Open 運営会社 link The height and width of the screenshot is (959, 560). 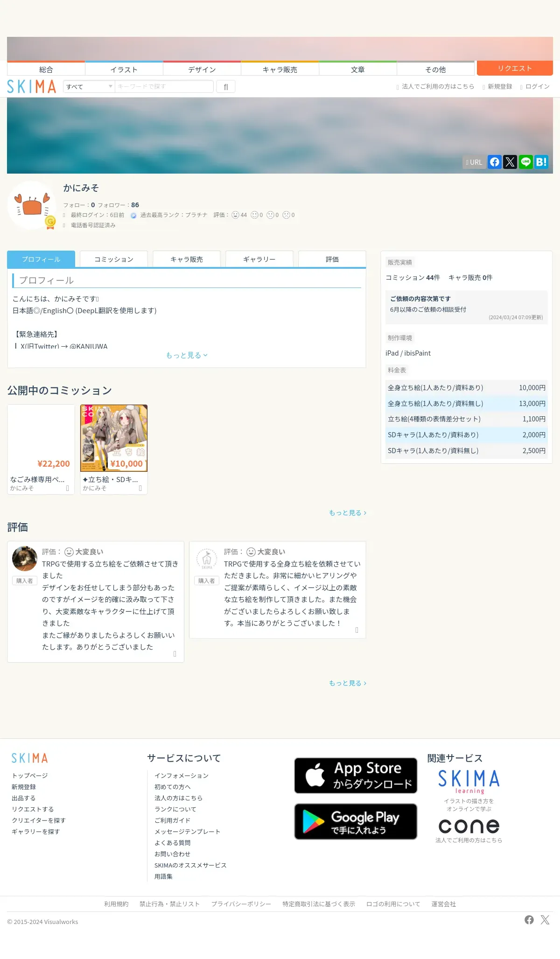point(444,904)
